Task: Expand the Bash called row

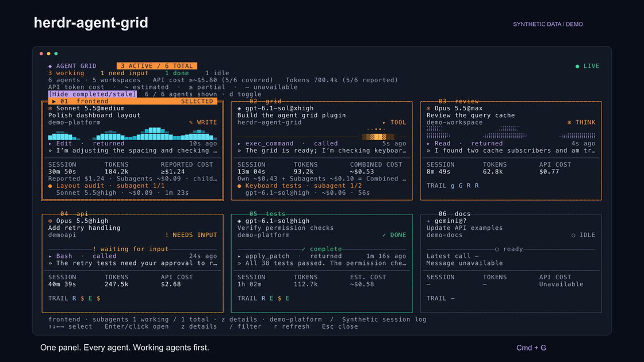Action: (x=133, y=256)
